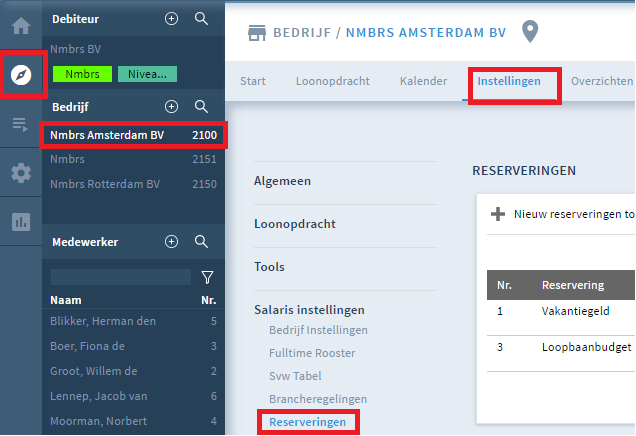Screen dimensions: 636x436
Task: Select employee Moorman, Norbert
Action: [x=133, y=421]
